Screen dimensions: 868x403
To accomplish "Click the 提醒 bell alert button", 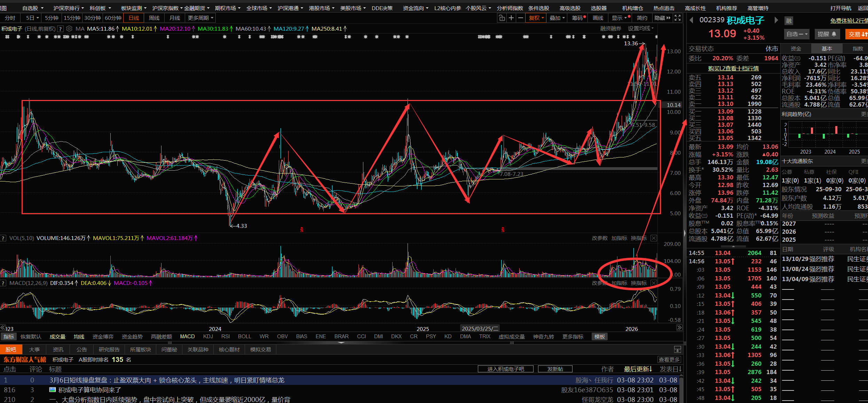I will coord(827,34).
